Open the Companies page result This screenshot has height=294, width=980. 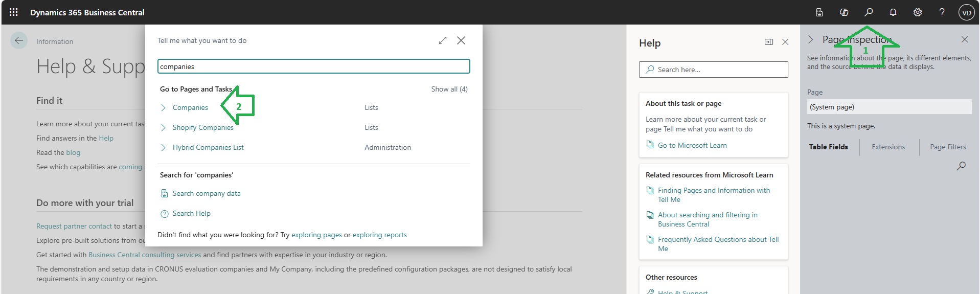tap(190, 107)
